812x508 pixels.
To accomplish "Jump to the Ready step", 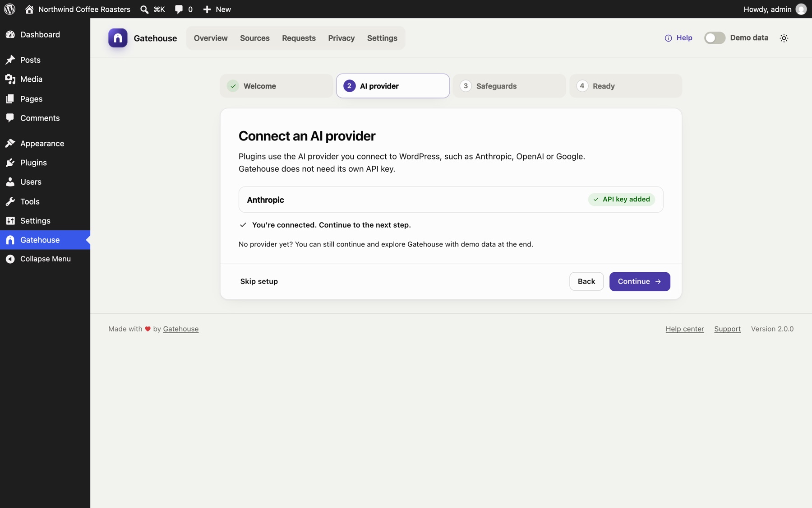I will [626, 86].
